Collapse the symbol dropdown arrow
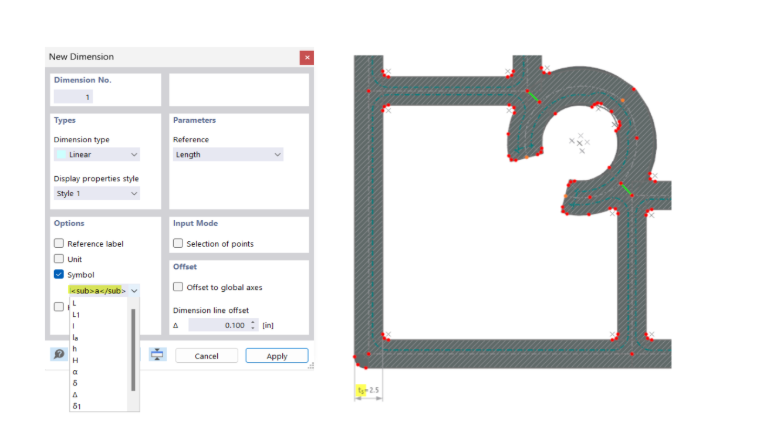The height and width of the screenshot is (447, 760). 134,290
